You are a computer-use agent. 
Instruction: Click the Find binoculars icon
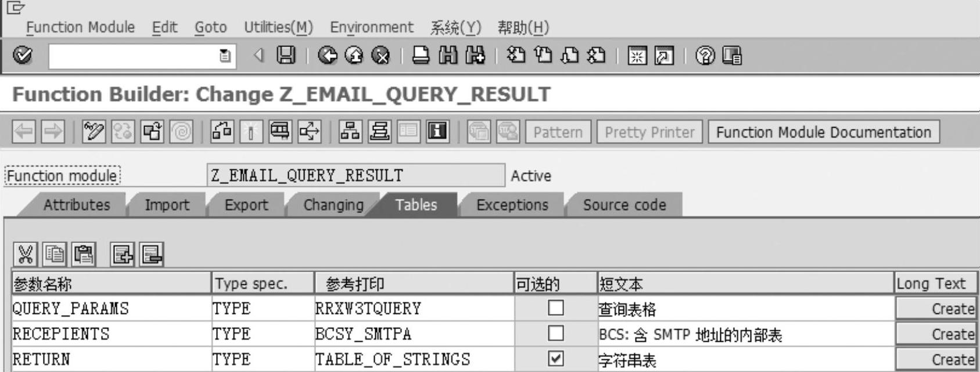pyautogui.click(x=448, y=56)
